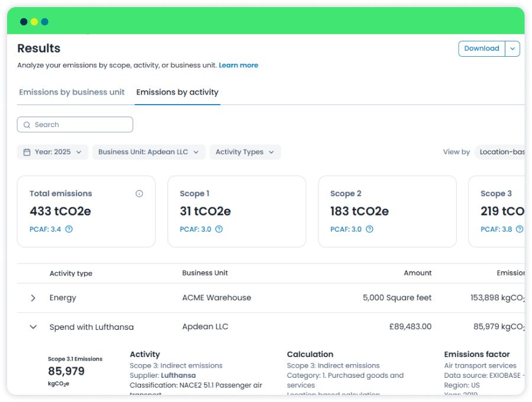Click the Energy activity name
The height and width of the screenshot is (402, 532).
[x=63, y=298]
